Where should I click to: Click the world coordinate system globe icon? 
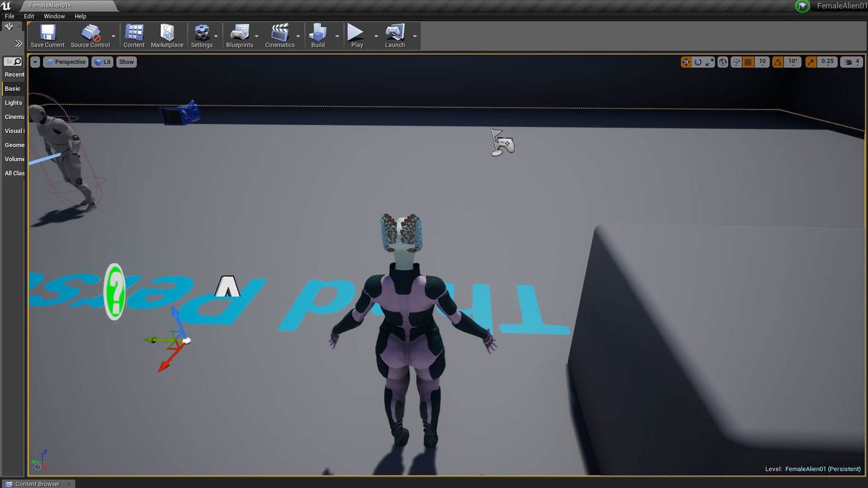723,62
